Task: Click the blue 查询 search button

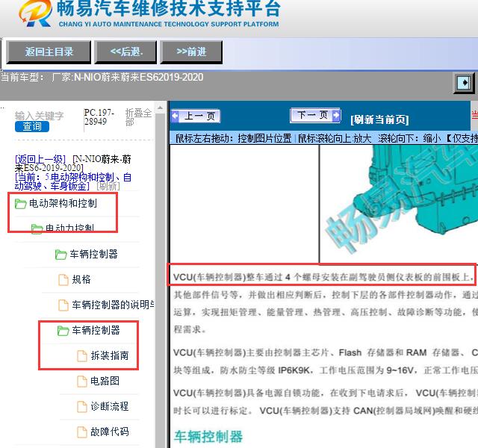Action: point(32,126)
